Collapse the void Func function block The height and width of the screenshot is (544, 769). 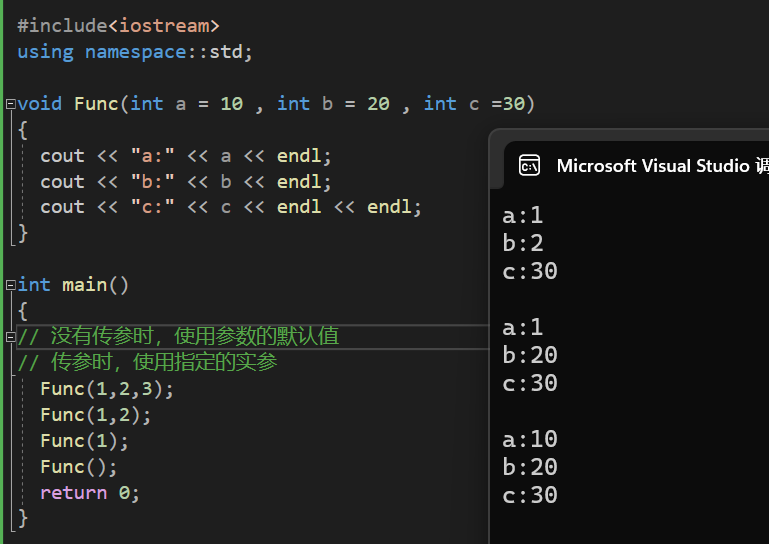tap(10, 104)
